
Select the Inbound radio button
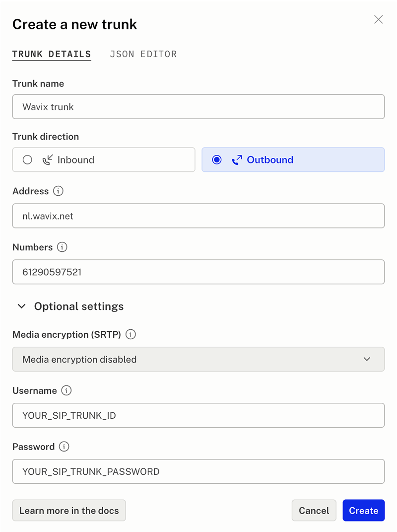coord(28,160)
